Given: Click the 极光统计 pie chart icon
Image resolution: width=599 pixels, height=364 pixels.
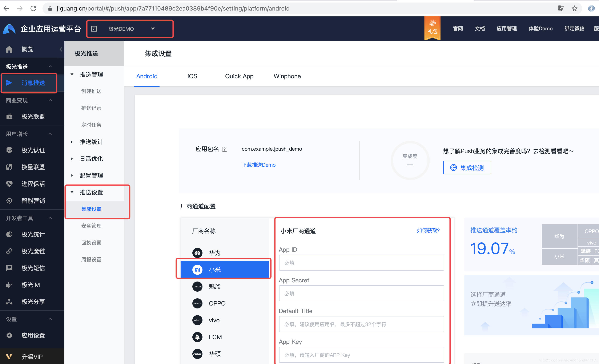Looking at the screenshot, I should (x=9, y=234).
